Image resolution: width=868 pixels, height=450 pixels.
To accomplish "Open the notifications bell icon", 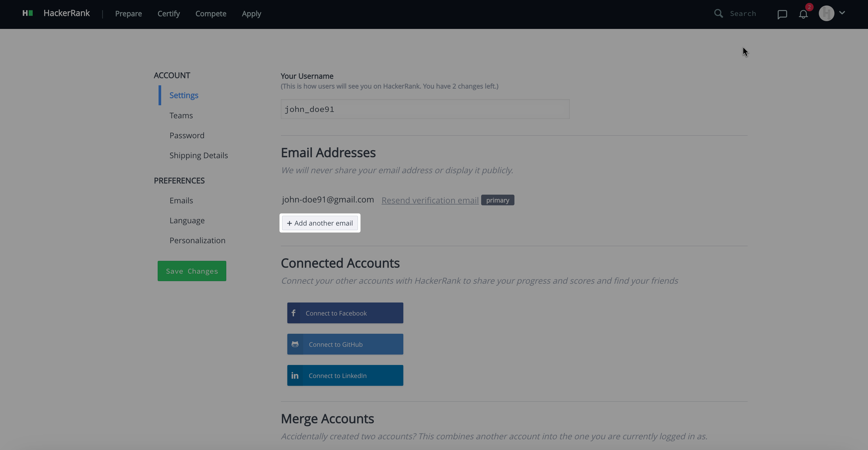I will (803, 14).
